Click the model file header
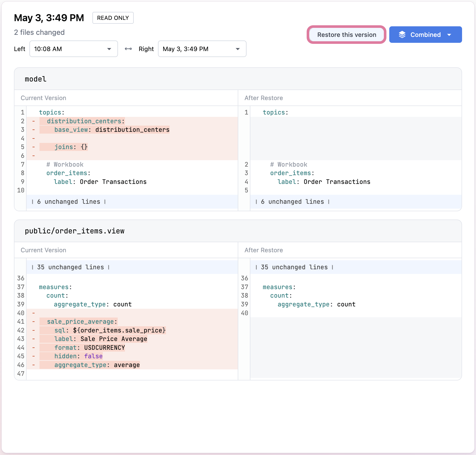Viewport: 476px width, 455px height. [x=36, y=79]
